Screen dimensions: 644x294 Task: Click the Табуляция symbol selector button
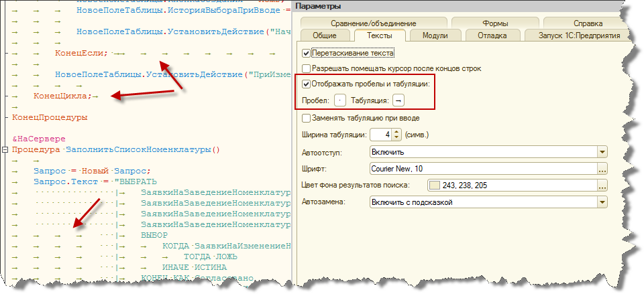pos(398,100)
